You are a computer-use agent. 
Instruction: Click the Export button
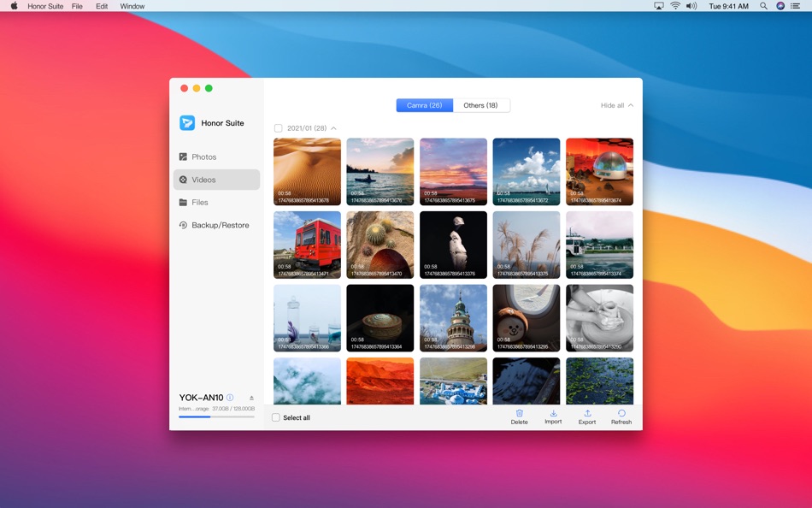[x=587, y=415]
